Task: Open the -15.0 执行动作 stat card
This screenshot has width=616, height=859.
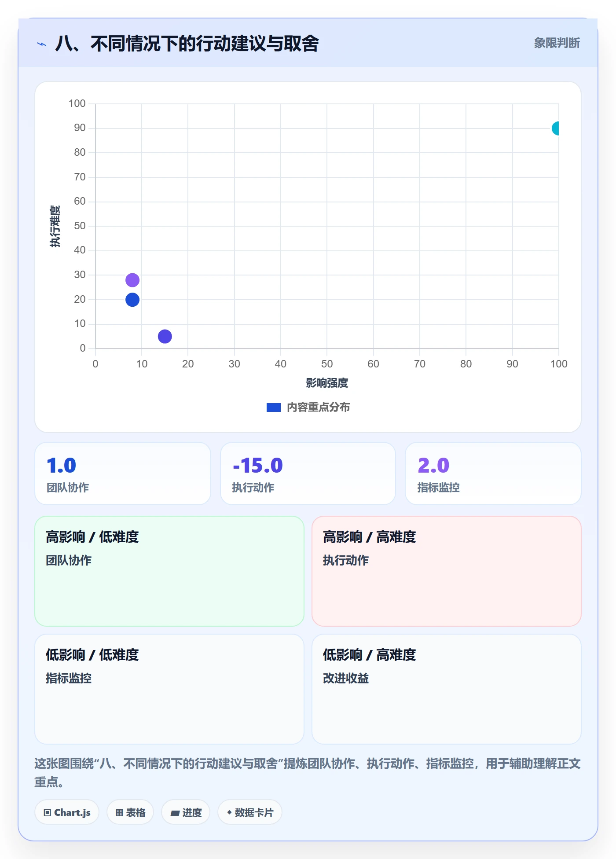Action: [x=308, y=474]
